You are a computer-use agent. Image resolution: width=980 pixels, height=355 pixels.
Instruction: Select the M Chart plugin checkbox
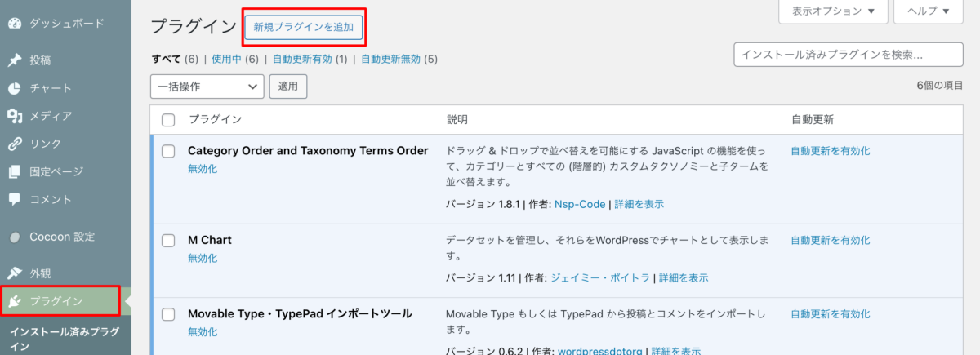(168, 241)
